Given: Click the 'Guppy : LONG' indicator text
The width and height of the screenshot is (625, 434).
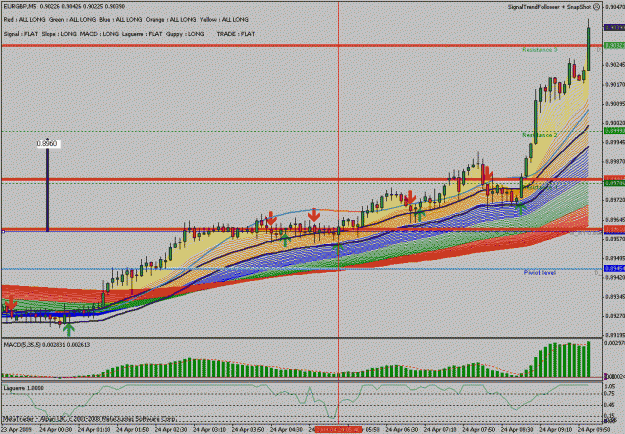Looking at the screenshot, I should pos(185,34).
